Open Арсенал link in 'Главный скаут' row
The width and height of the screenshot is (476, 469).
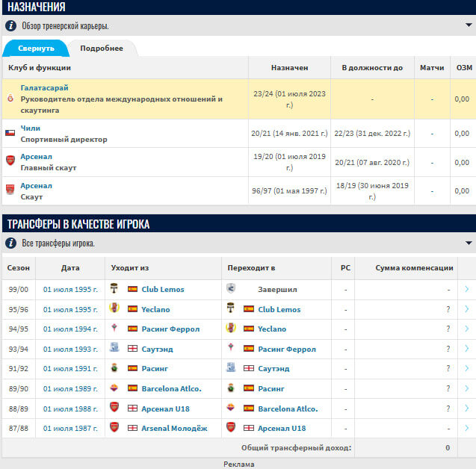[36, 157]
